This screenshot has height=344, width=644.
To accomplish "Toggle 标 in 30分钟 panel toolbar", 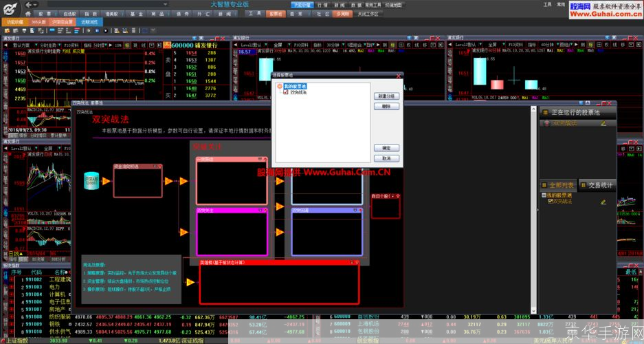I will 392,45.
